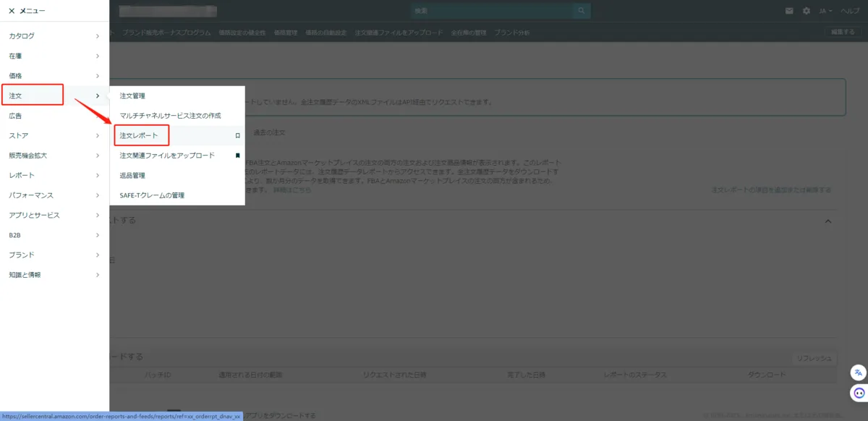This screenshot has width=868, height=421.
Task: Click the レポートのステータス column header
Action: (635, 375)
